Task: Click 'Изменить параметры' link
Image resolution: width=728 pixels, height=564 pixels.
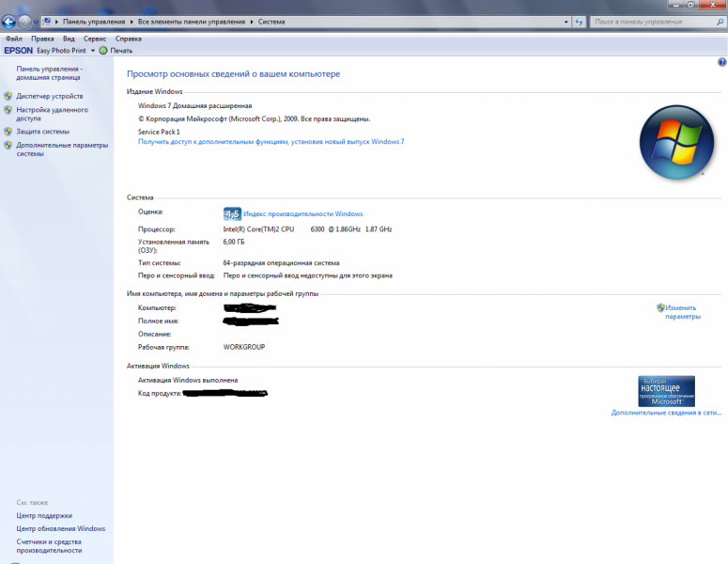Action: tap(683, 312)
